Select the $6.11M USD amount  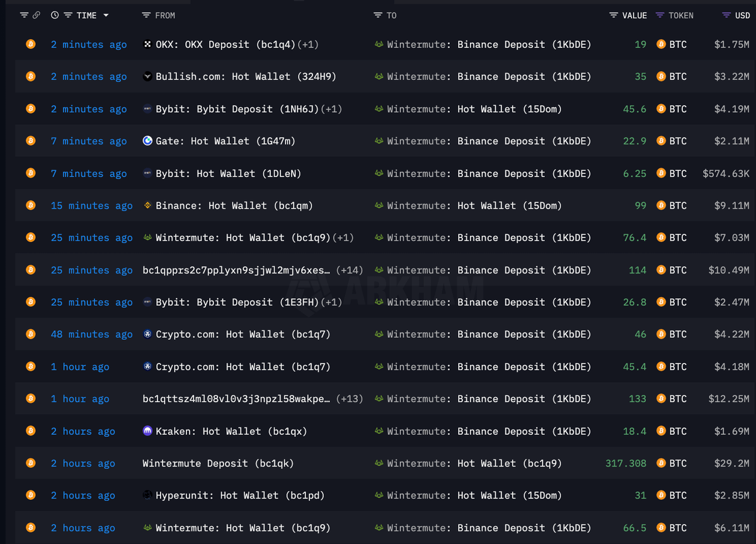click(732, 528)
